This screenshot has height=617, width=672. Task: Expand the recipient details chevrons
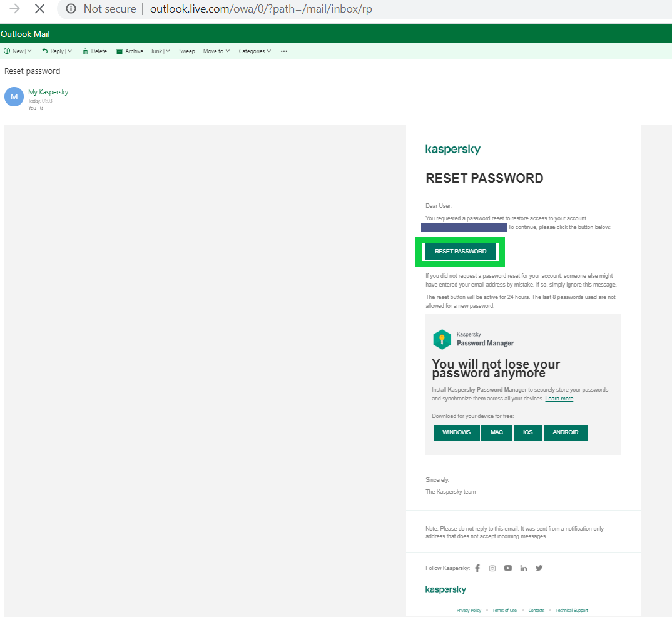[x=41, y=108]
